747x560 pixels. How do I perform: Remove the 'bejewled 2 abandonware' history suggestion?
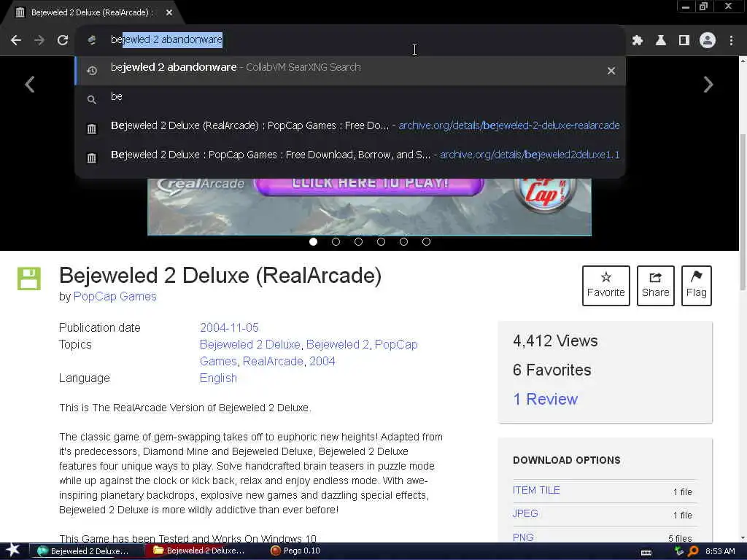pos(611,71)
